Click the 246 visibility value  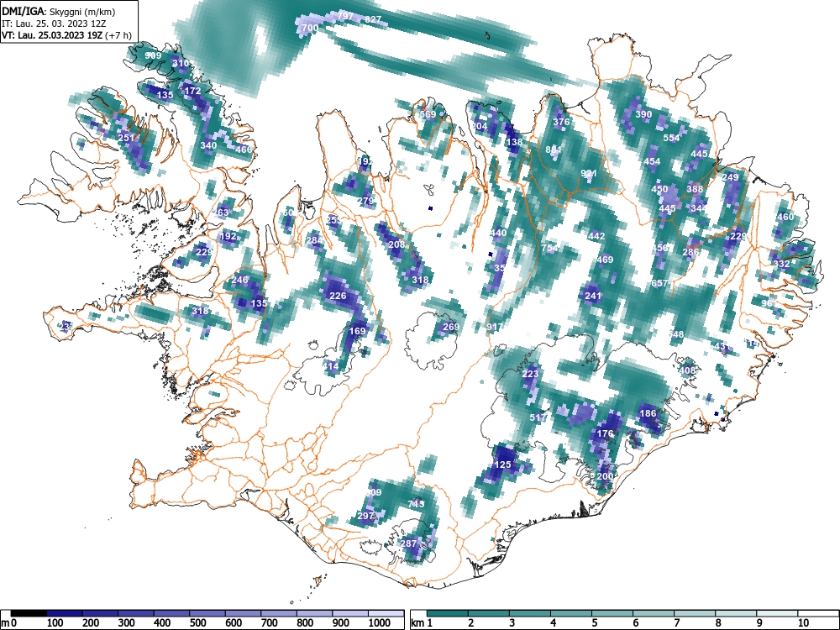(239, 280)
